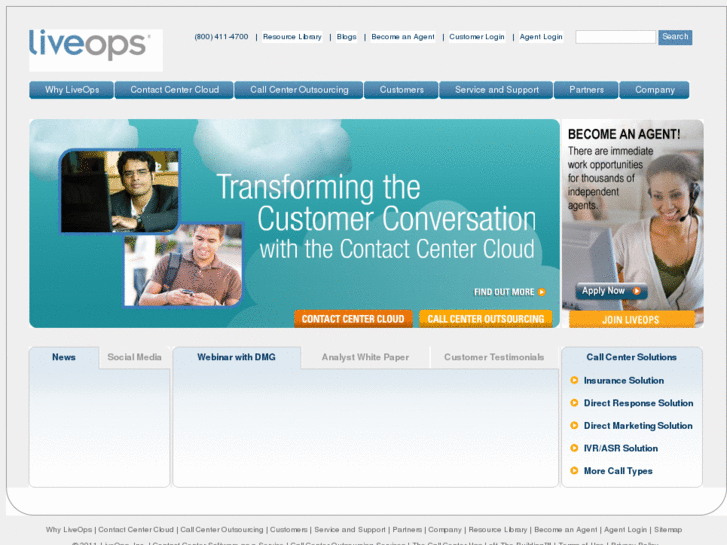Open the Direct Marketing Solution link
Screen dimensions: 727x545
tap(638, 425)
